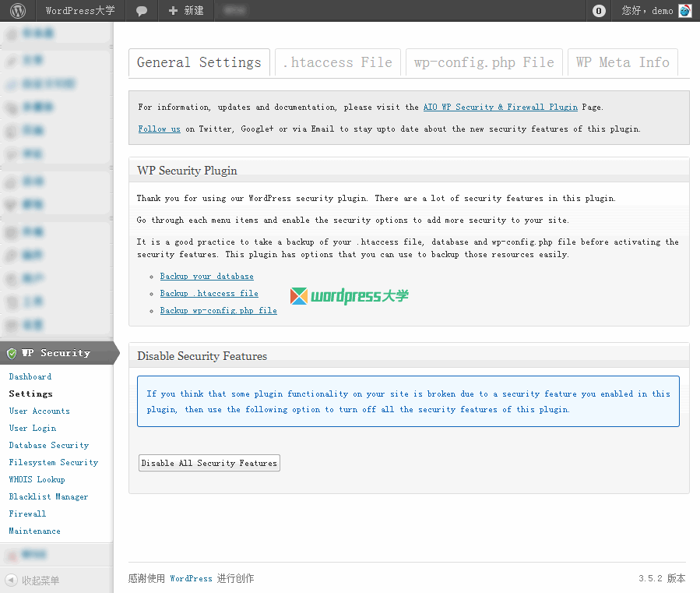Click the notification counter showing 0
This screenshot has width=700, height=593.
click(x=599, y=11)
